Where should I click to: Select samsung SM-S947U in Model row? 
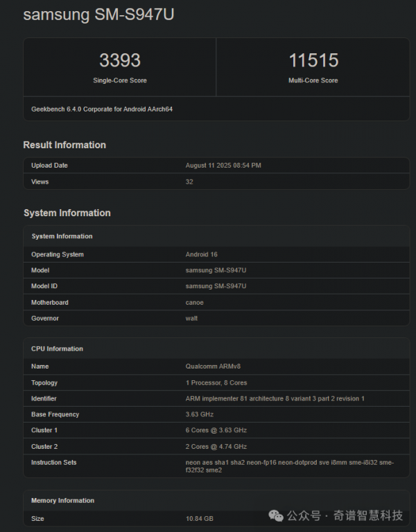[x=216, y=270]
